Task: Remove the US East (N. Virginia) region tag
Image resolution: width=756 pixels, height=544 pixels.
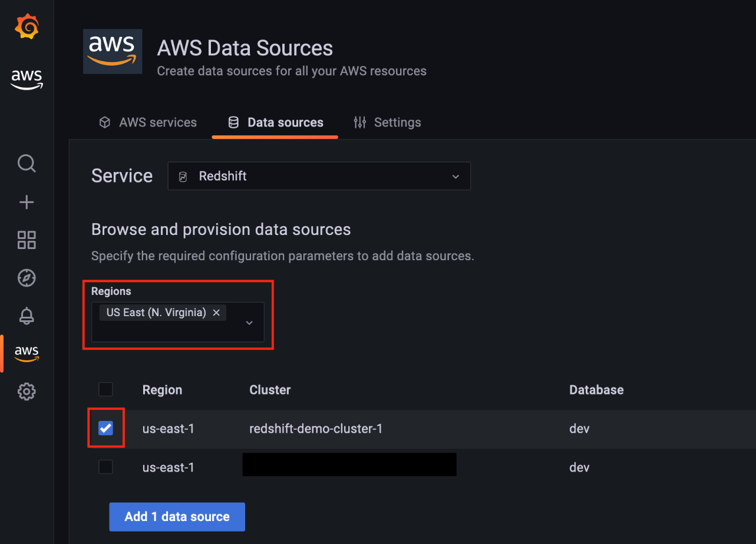Action: click(216, 312)
